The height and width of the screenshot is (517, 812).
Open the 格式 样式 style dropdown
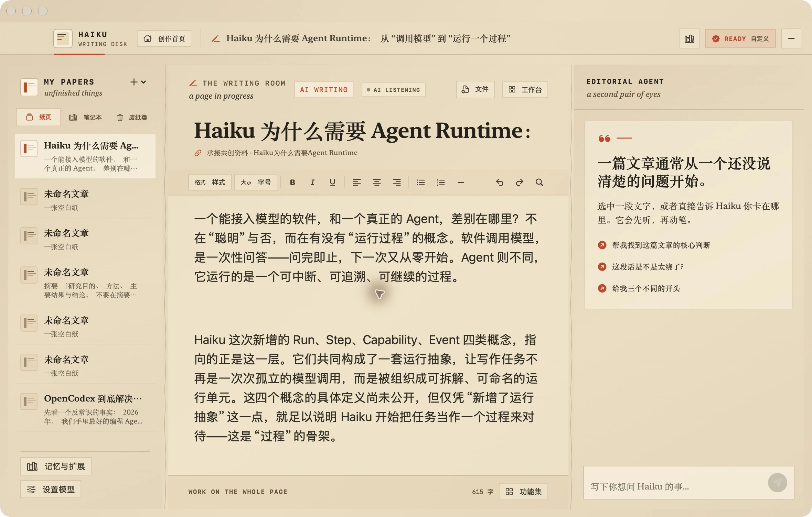(x=210, y=182)
